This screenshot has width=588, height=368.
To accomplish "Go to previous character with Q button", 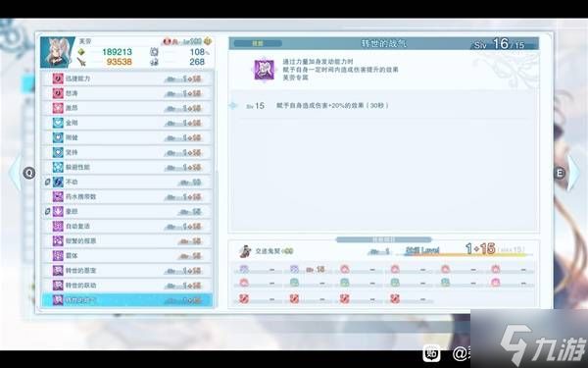I will (x=28, y=173).
